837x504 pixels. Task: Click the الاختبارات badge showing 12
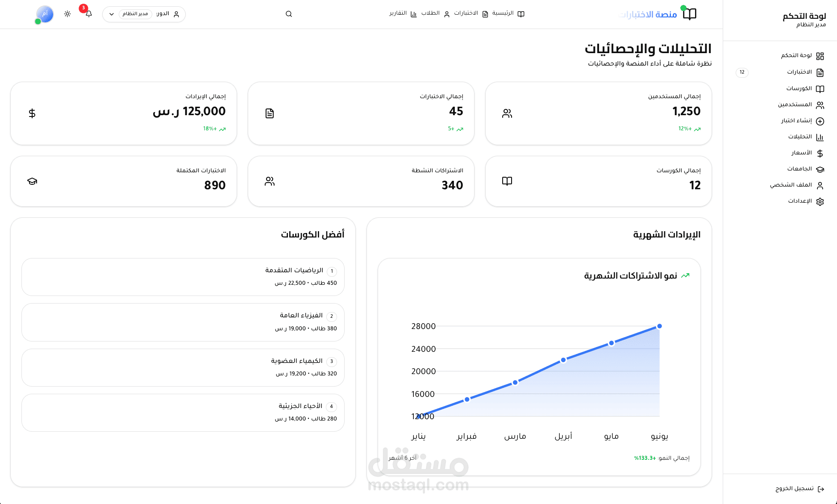click(x=742, y=72)
